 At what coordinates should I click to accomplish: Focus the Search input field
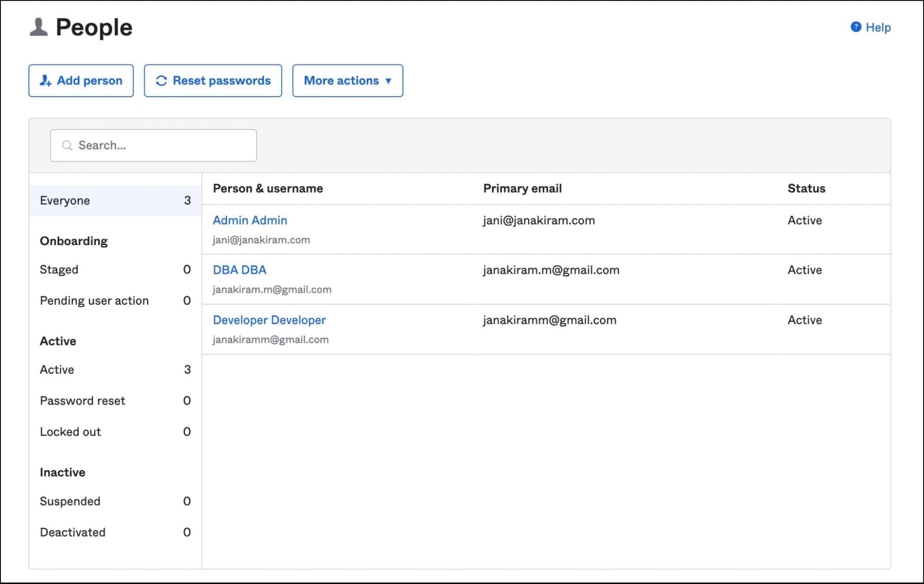coord(162,146)
